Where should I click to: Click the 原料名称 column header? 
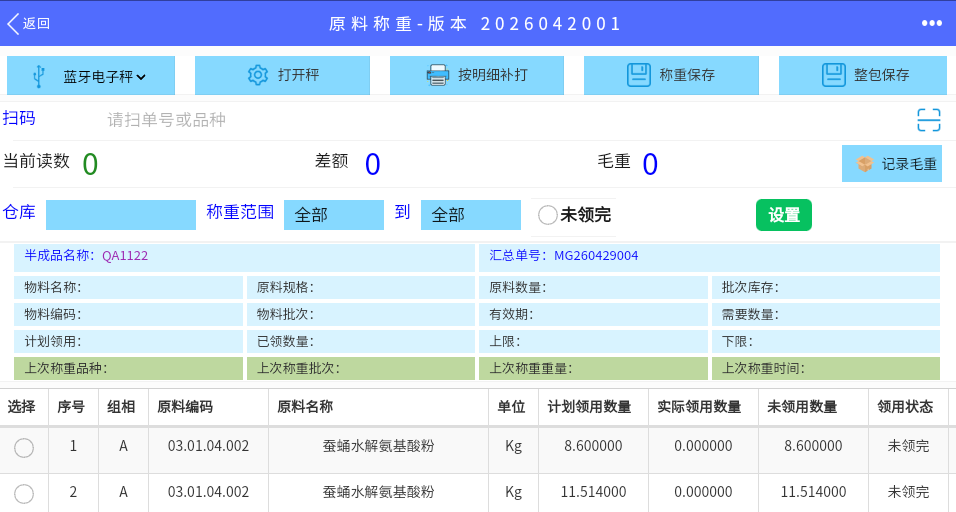pos(305,407)
